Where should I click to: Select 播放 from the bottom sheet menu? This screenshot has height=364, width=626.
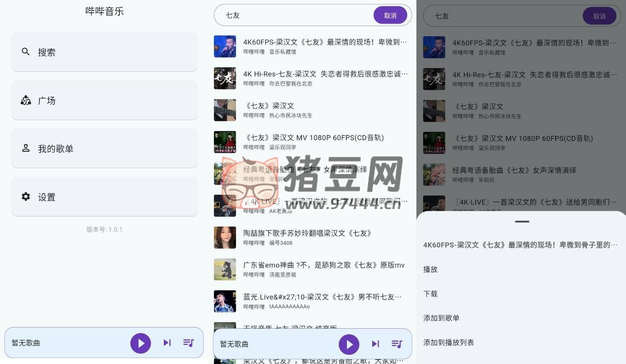(430, 269)
